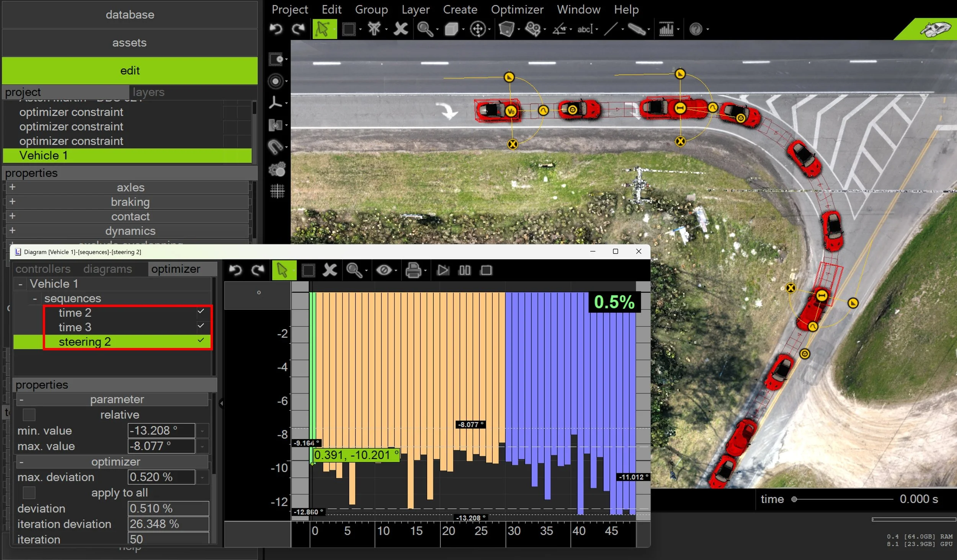Toggle the relative parameter checkbox
957x560 pixels.
(x=29, y=415)
